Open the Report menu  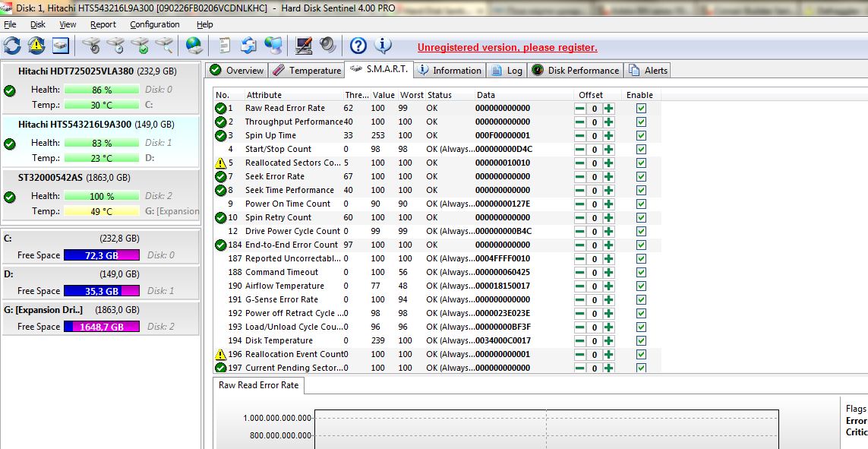(x=103, y=24)
